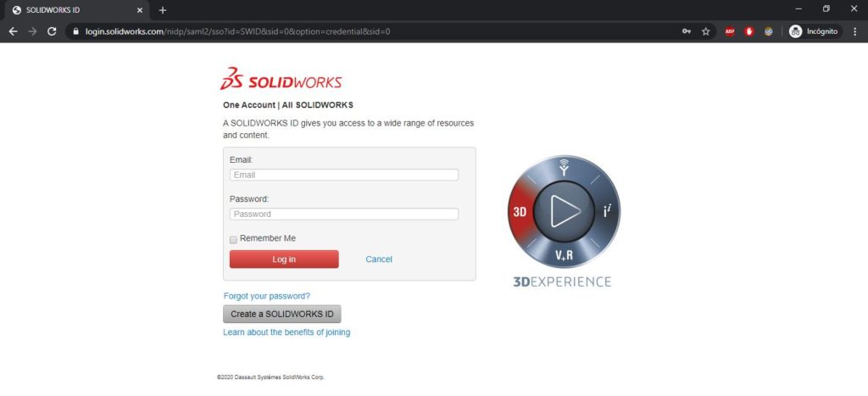Click the address bar URL
Viewport: 868px width, 396px height.
point(237,31)
